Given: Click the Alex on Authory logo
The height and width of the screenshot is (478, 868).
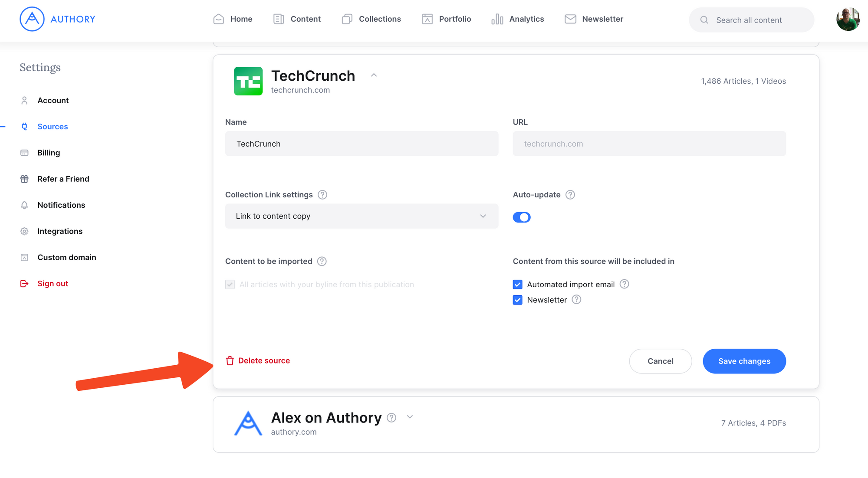Looking at the screenshot, I should pyautogui.click(x=248, y=423).
